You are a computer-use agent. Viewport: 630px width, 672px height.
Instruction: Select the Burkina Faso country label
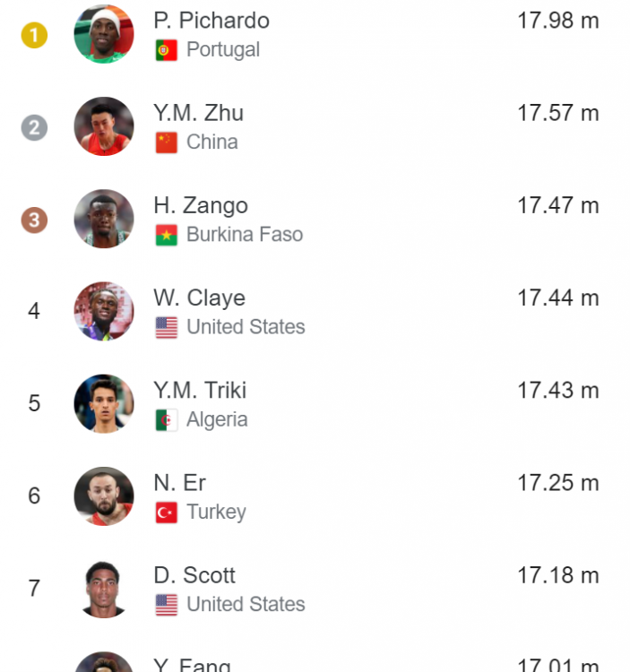point(245,235)
